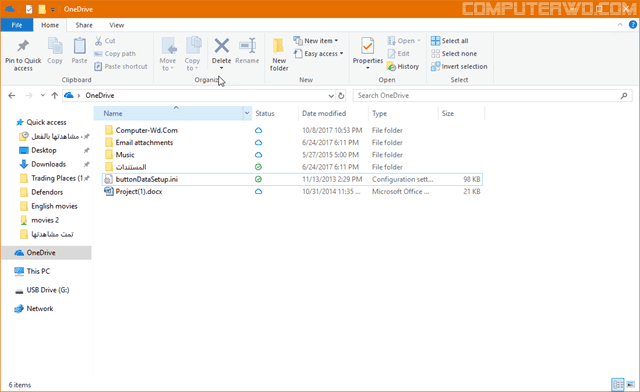640x392 pixels.
Task: Switch to the View tab
Action: (116, 25)
